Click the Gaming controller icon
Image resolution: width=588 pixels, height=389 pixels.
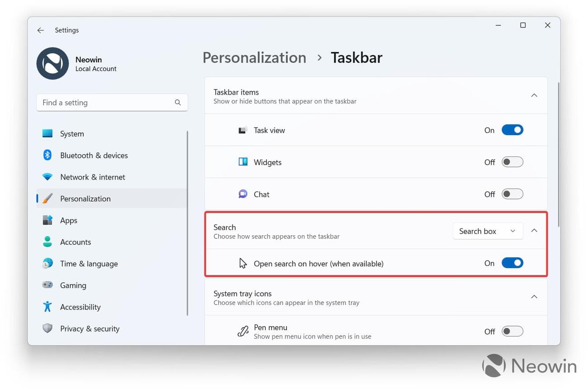[47, 285]
